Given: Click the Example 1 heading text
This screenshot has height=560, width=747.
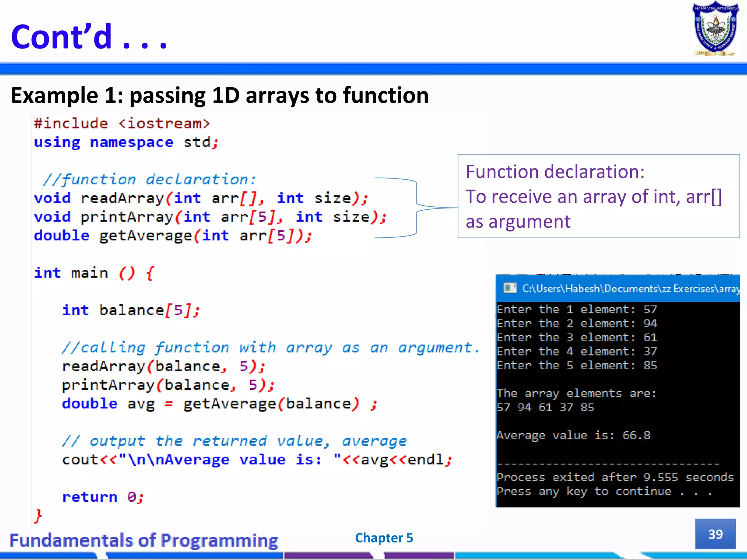Looking at the screenshot, I should pos(220,96).
